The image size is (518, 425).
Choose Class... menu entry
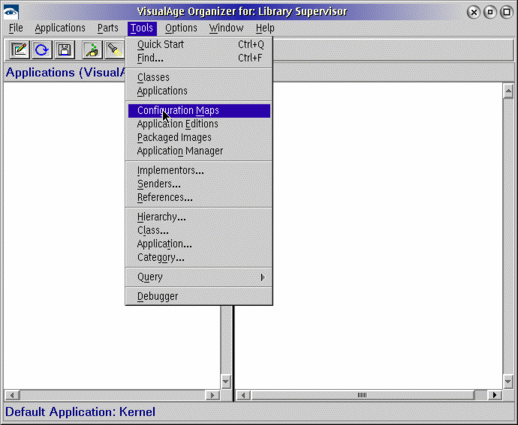199,230
